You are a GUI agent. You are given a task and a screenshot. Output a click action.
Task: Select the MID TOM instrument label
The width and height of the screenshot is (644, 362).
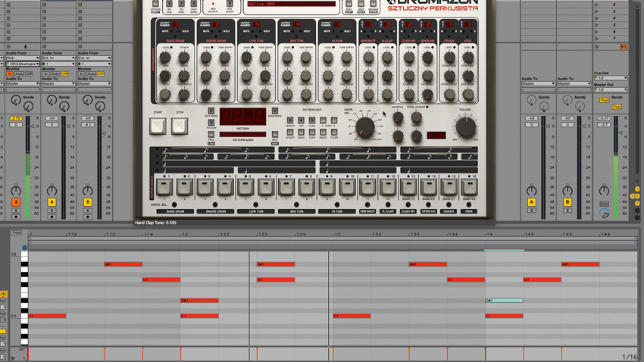click(x=296, y=211)
